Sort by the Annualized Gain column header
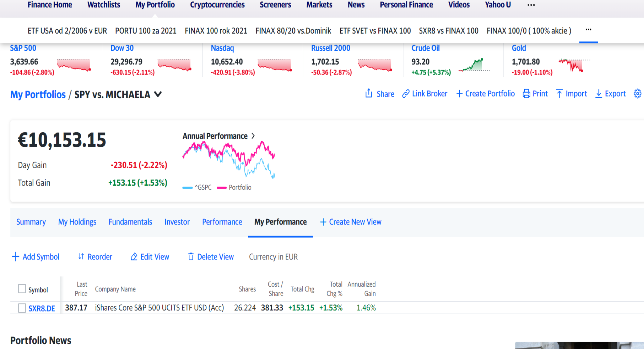Screen dimensions: 644x349 pyautogui.click(x=362, y=289)
